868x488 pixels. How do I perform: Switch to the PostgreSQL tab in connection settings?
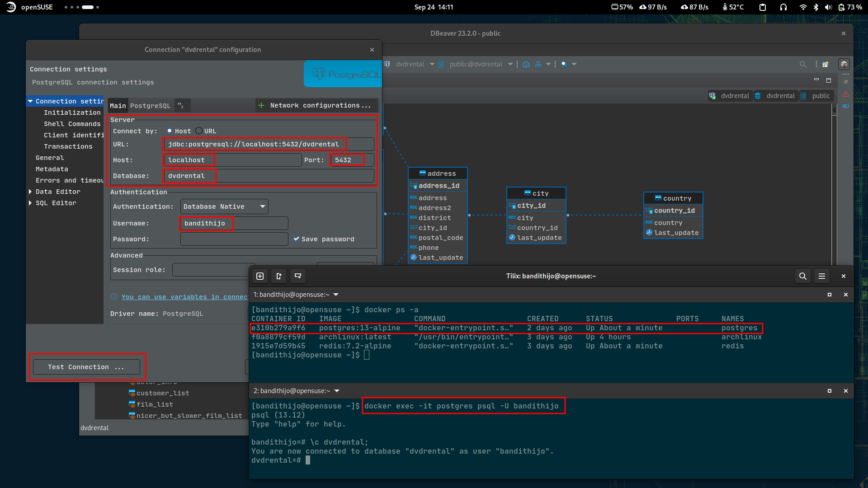(x=151, y=105)
